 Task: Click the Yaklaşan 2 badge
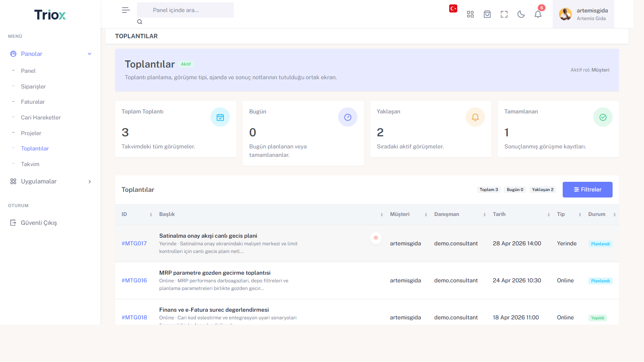pos(543,189)
